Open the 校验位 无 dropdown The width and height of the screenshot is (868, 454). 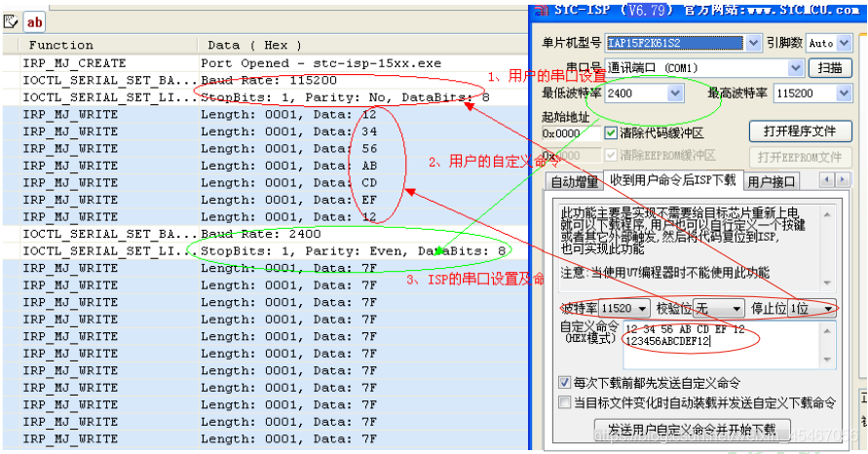pyautogui.click(x=736, y=309)
